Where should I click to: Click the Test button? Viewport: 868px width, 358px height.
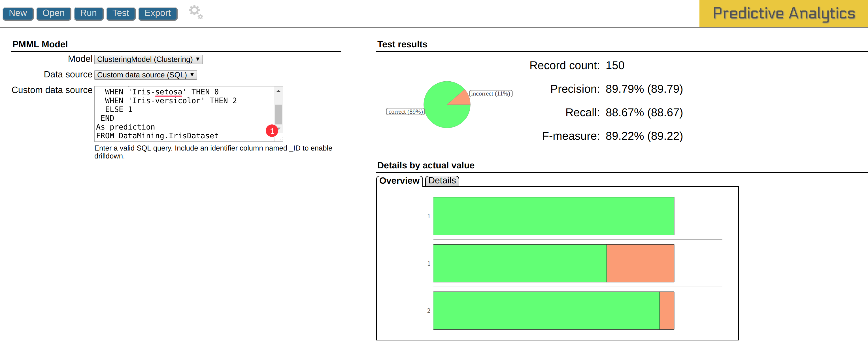point(121,14)
